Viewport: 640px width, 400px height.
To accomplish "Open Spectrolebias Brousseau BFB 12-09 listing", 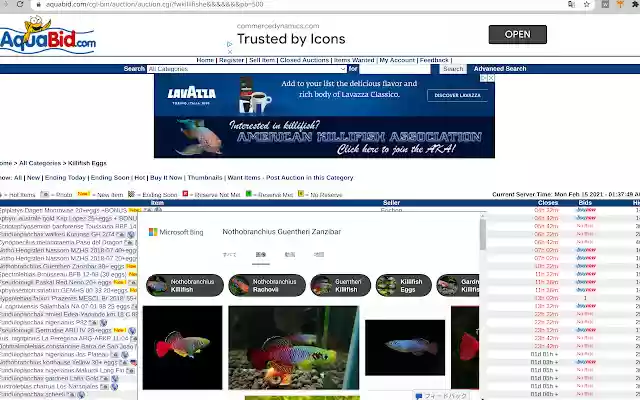I will pos(63,274).
